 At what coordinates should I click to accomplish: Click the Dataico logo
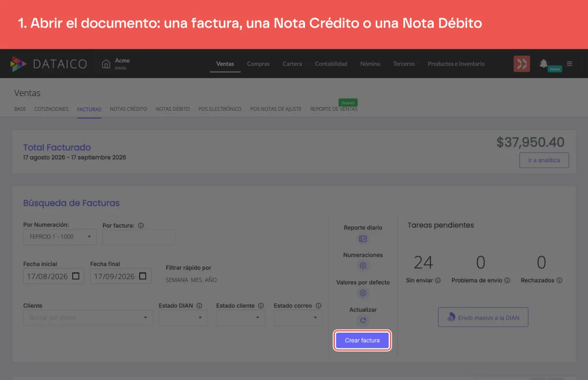(x=49, y=64)
